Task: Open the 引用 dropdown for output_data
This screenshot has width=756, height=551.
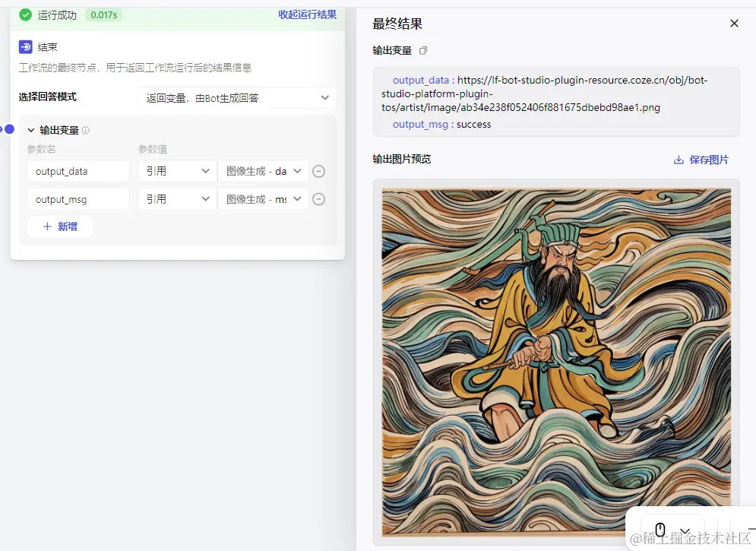Action: (178, 171)
